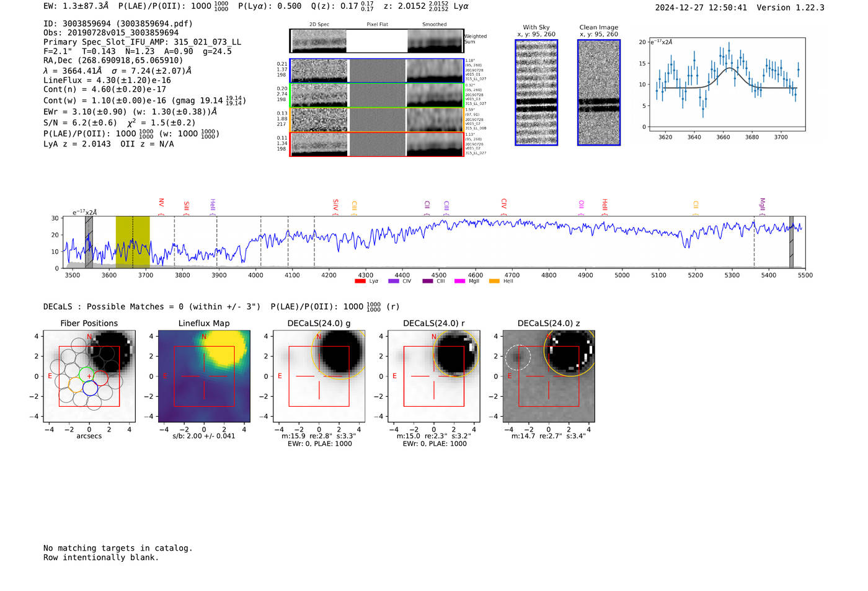Open the With Sky cutout image
868x591 pixels.
click(536, 92)
